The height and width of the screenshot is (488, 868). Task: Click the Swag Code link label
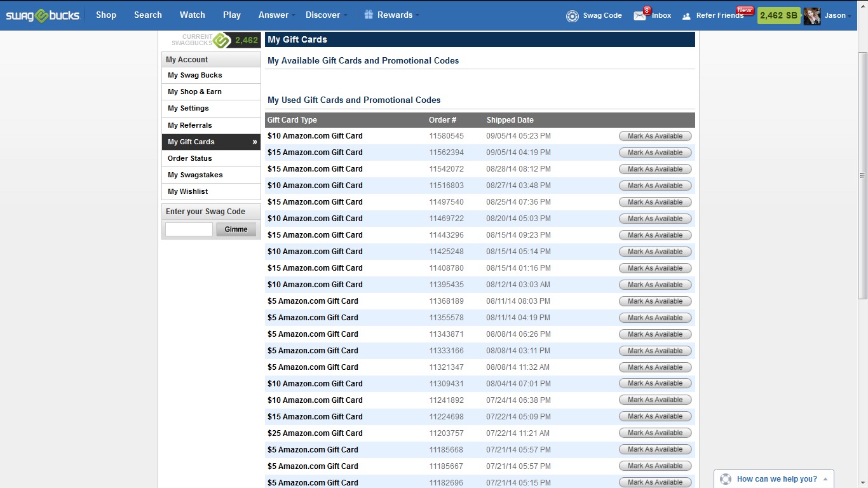(602, 15)
